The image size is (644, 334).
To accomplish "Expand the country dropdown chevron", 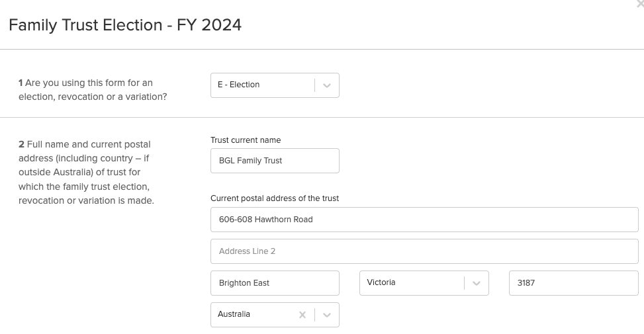I will pyautogui.click(x=327, y=315).
